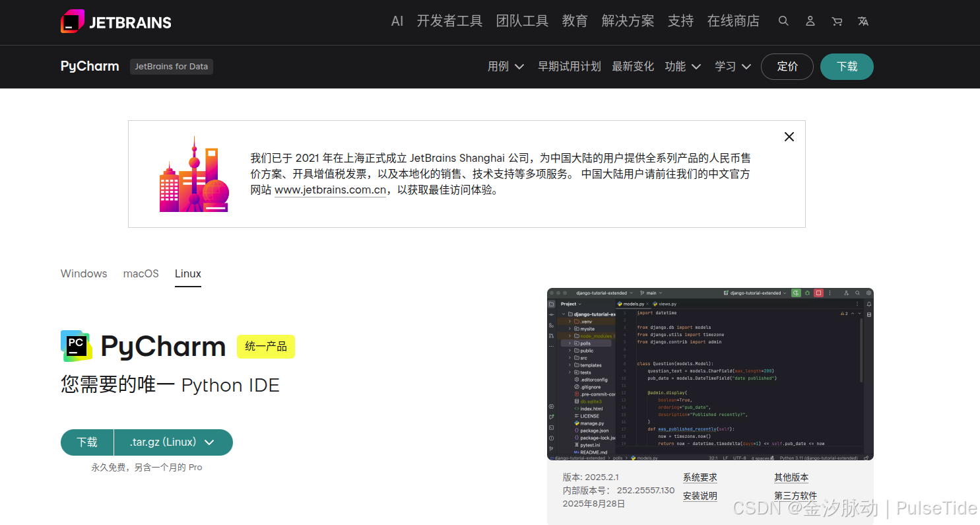The image size is (980, 525).
Task: Open 早期试用计划 page
Action: [x=569, y=67]
